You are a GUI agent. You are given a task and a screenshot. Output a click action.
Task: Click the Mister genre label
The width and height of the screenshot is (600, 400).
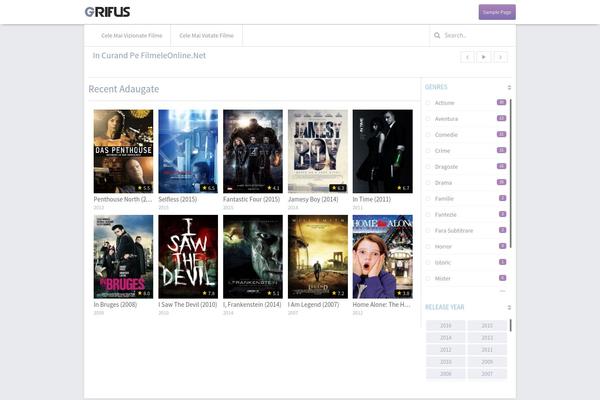[x=442, y=279]
